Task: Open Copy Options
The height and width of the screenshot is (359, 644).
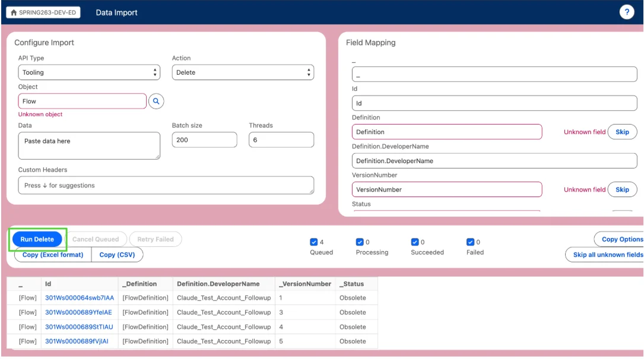Action: [619, 239]
